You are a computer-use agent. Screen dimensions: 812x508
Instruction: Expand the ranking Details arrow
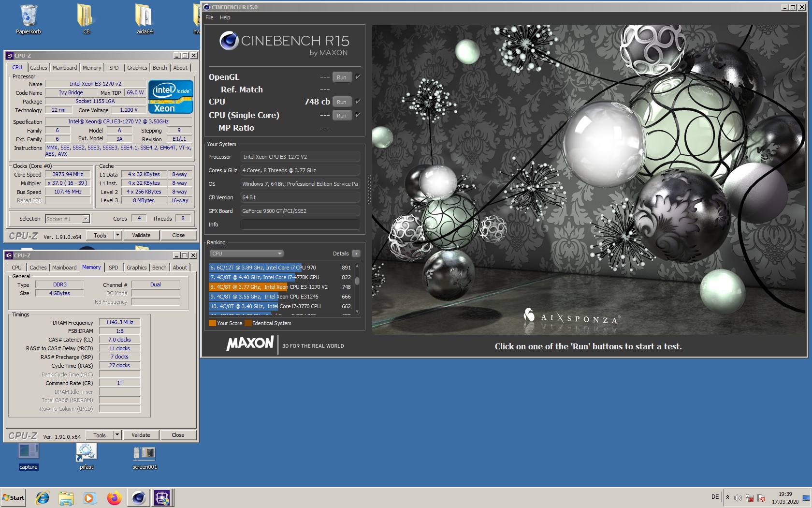click(x=356, y=254)
